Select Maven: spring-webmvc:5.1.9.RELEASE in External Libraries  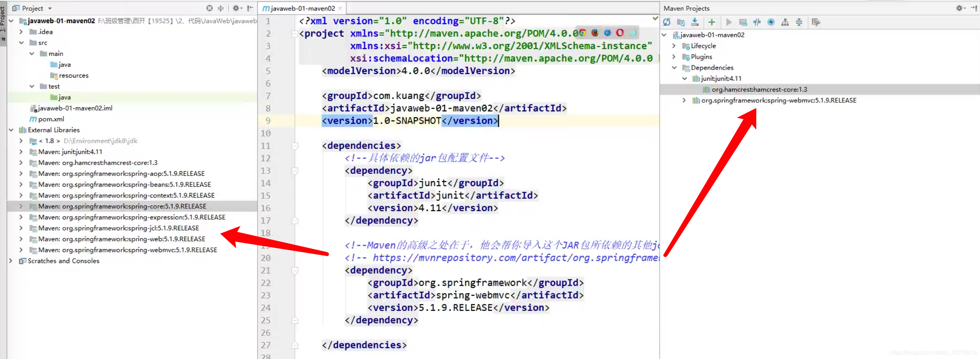[x=123, y=250]
